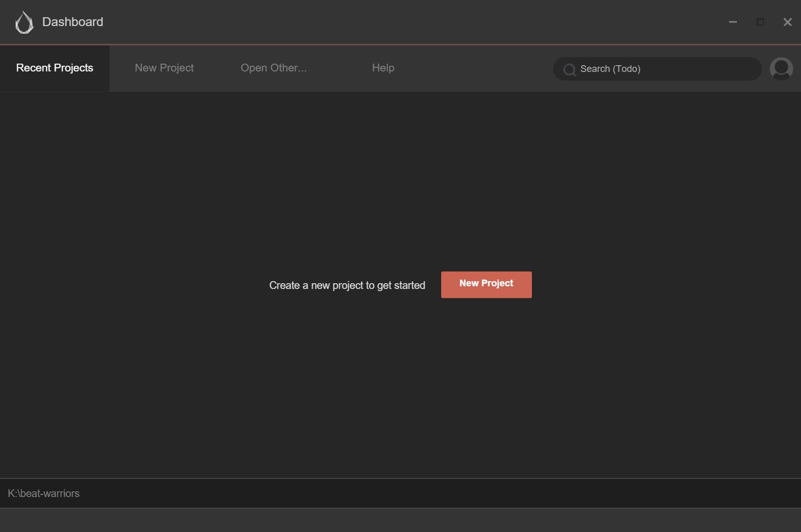Click the 'Create a new project to get started' text
801x532 pixels.
coord(347,285)
